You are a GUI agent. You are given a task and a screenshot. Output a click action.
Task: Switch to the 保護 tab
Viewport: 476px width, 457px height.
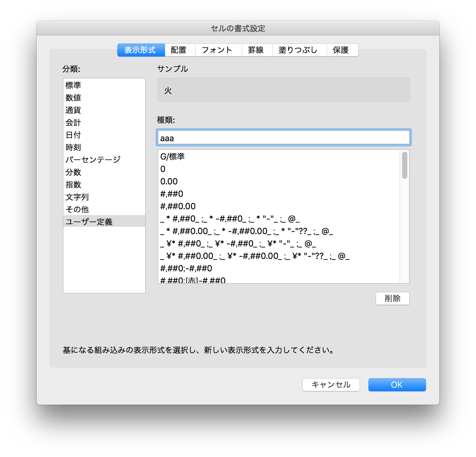pyautogui.click(x=342, y=50)
